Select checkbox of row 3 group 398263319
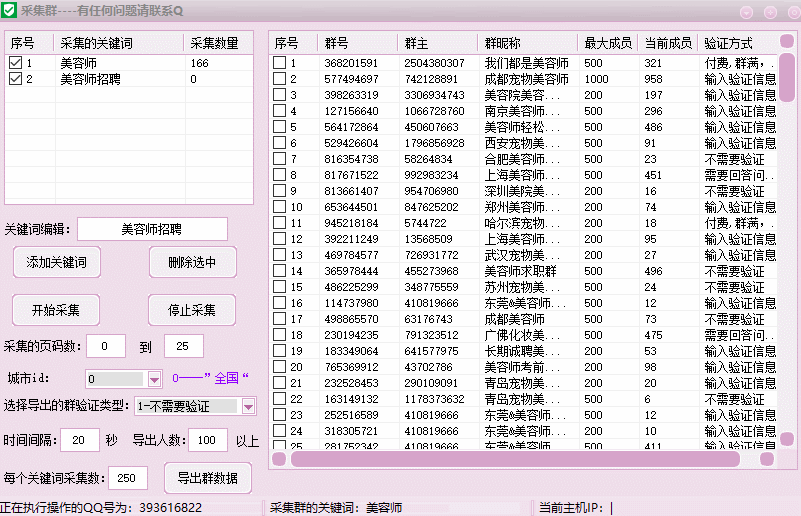801x516 pixels. [279, 95]
